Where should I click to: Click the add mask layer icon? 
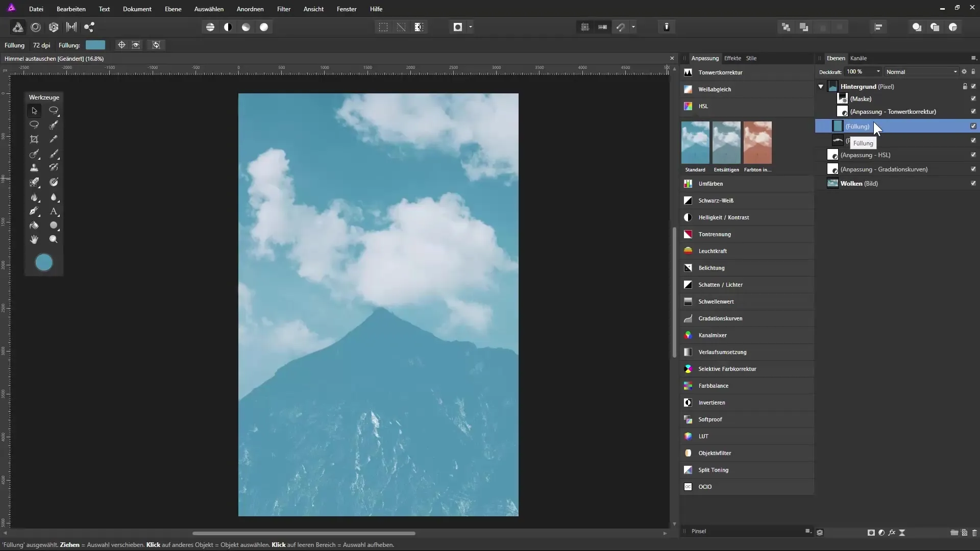pyautogui.click(x=871, y=533)
